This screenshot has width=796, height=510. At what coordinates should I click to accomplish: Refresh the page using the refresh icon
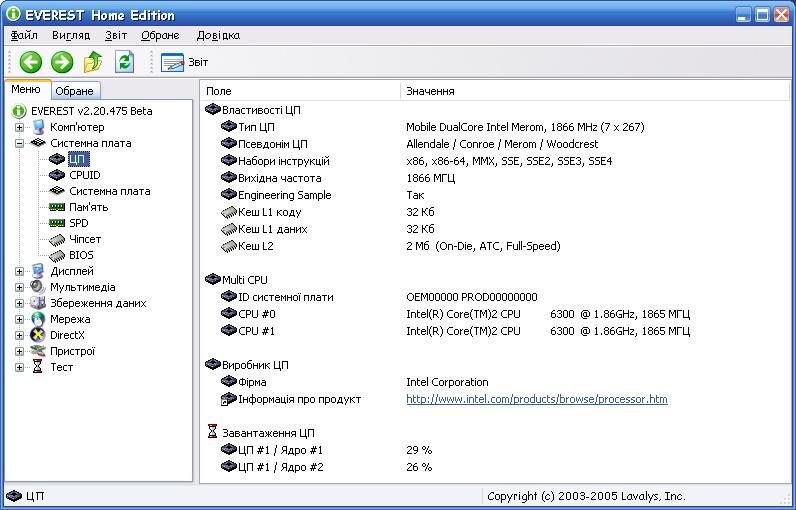point(124,62)
